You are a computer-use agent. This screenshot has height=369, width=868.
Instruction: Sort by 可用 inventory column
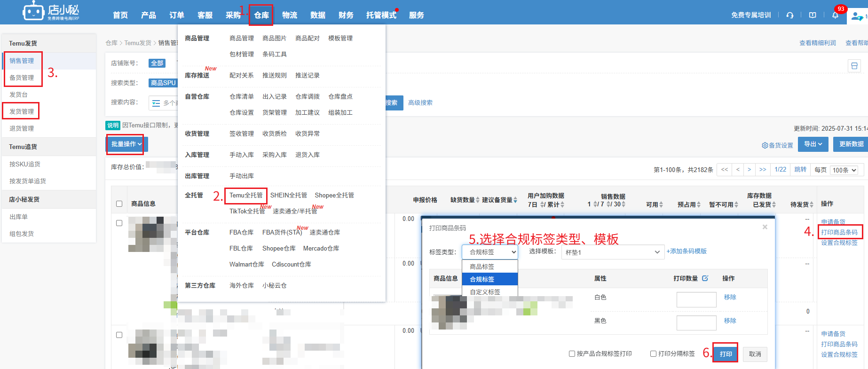(661, 204)
